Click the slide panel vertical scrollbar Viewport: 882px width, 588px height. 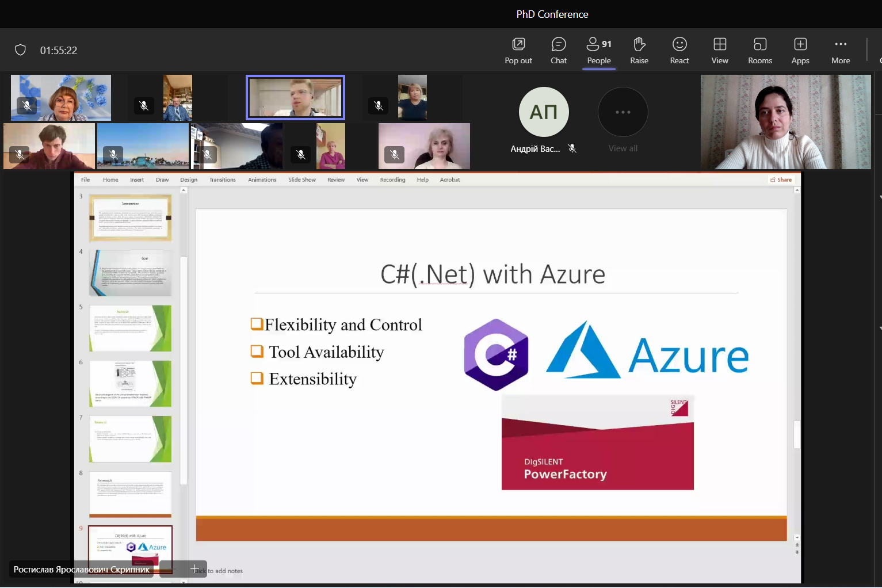point(184,368)
